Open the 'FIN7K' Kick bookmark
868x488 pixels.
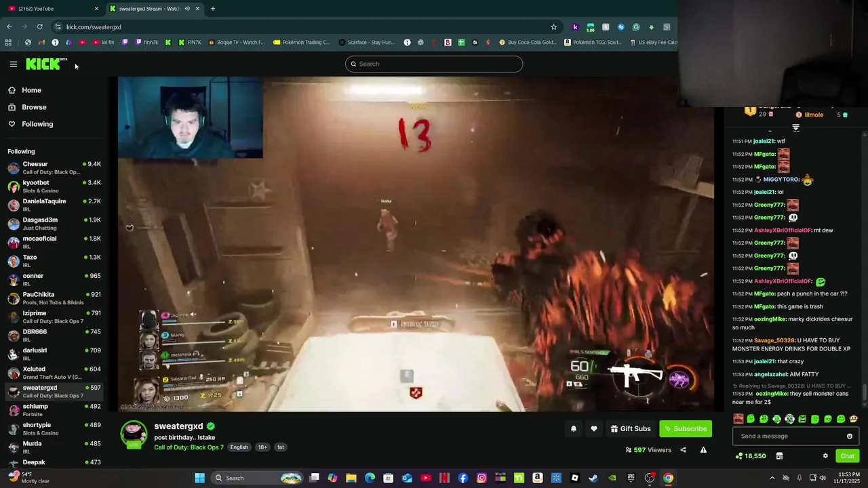190,42
